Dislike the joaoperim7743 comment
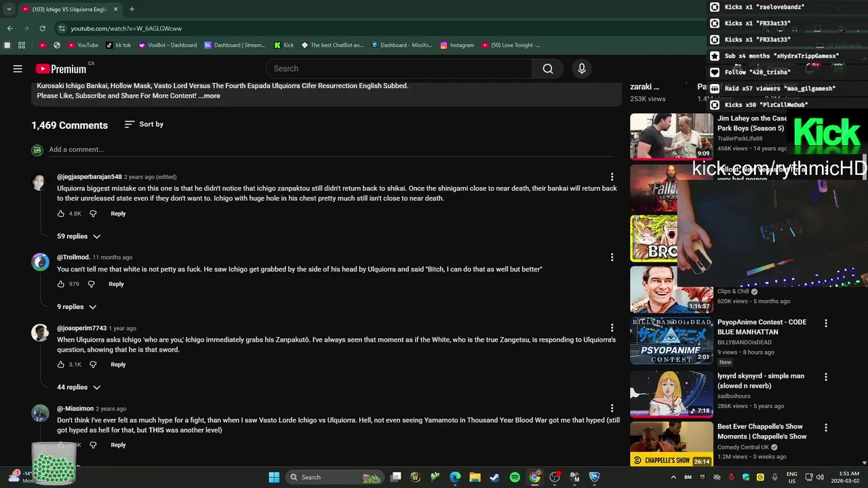The width and height of the screenshot is (868, 488). pos(94,365)
